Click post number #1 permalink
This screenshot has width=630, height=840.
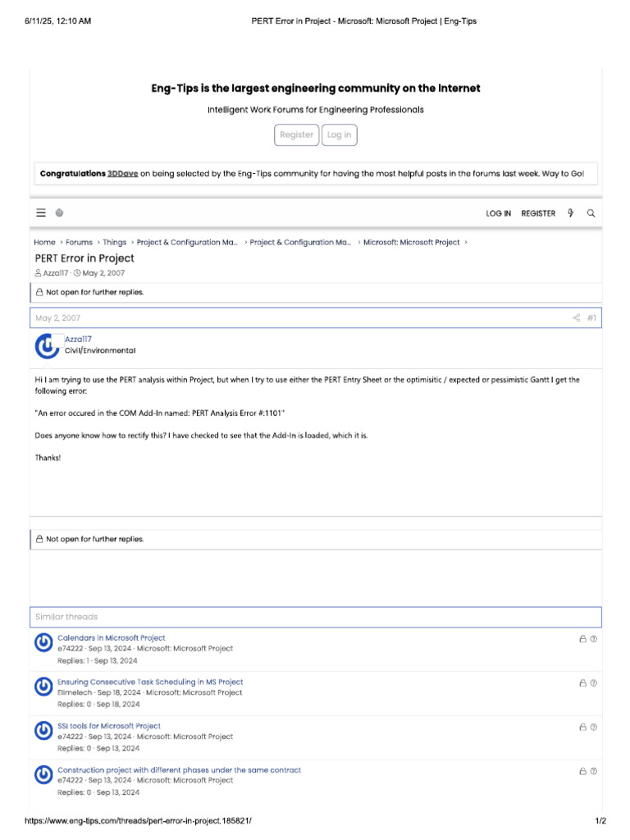click(591, 318)
